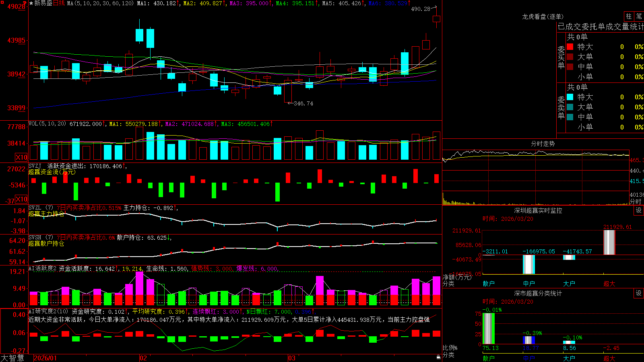644x362 pixels.
Task: Click the 大智慧 logo at bottom-left
Action: 12,358
